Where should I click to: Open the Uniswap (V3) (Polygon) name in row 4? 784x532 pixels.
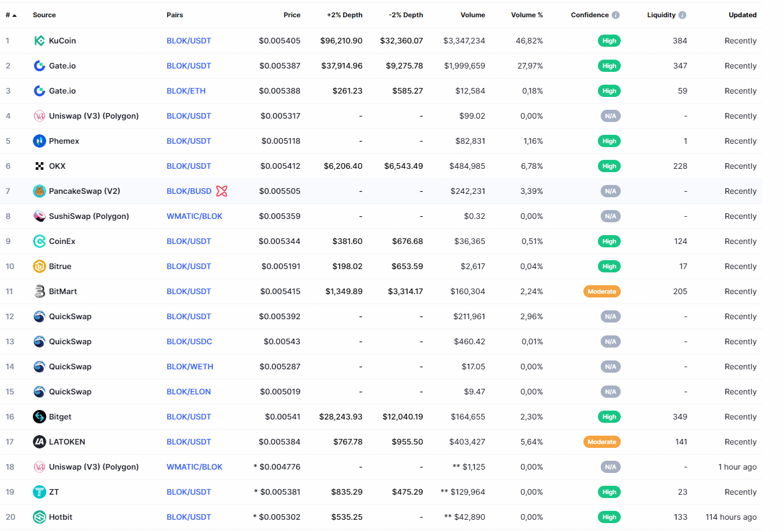tap(94, 116)
